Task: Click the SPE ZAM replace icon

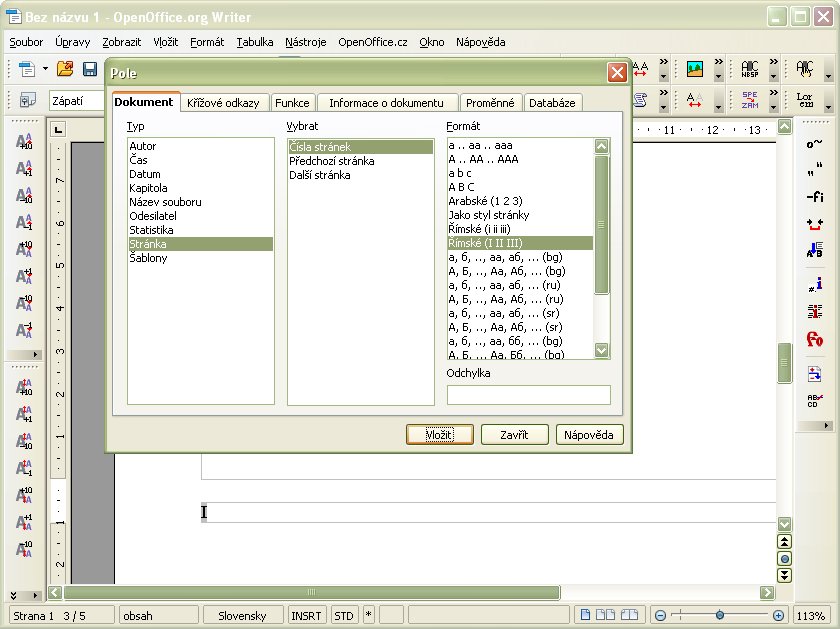Action: (749, 100)
